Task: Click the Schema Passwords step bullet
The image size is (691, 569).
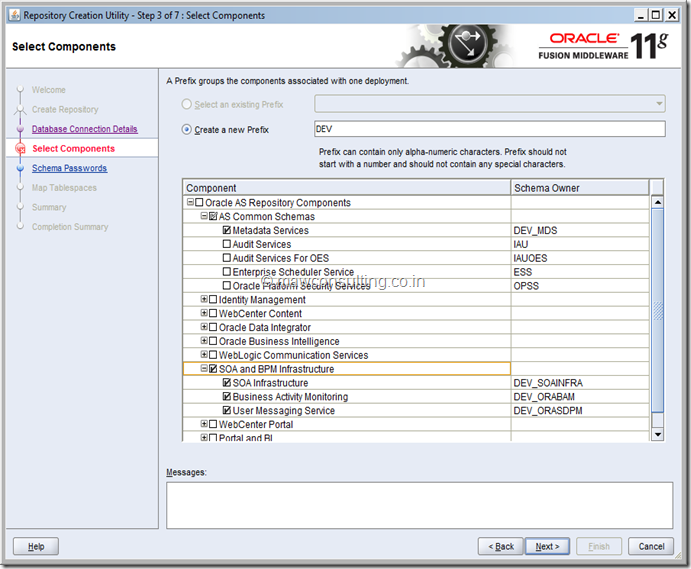Action: 20,168
